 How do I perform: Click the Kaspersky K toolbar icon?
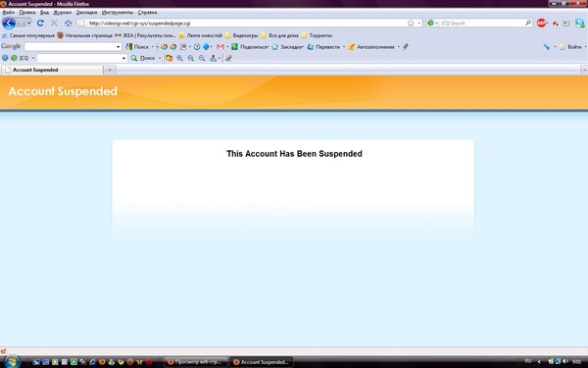coord(556,24)
